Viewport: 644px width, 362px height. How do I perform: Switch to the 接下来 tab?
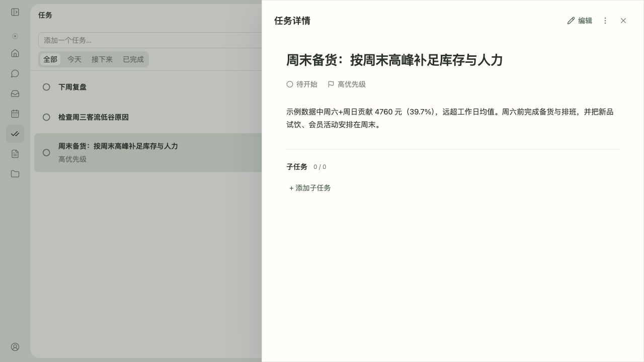coord(102,59)
